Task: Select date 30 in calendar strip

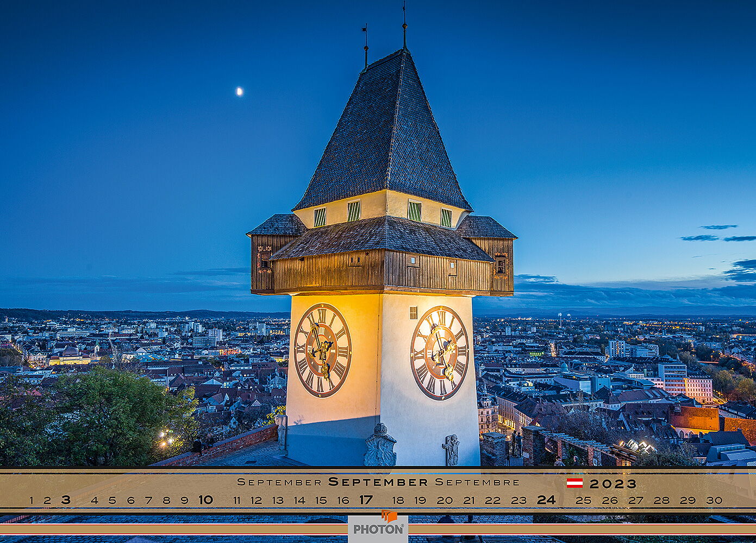Action: 714,501
